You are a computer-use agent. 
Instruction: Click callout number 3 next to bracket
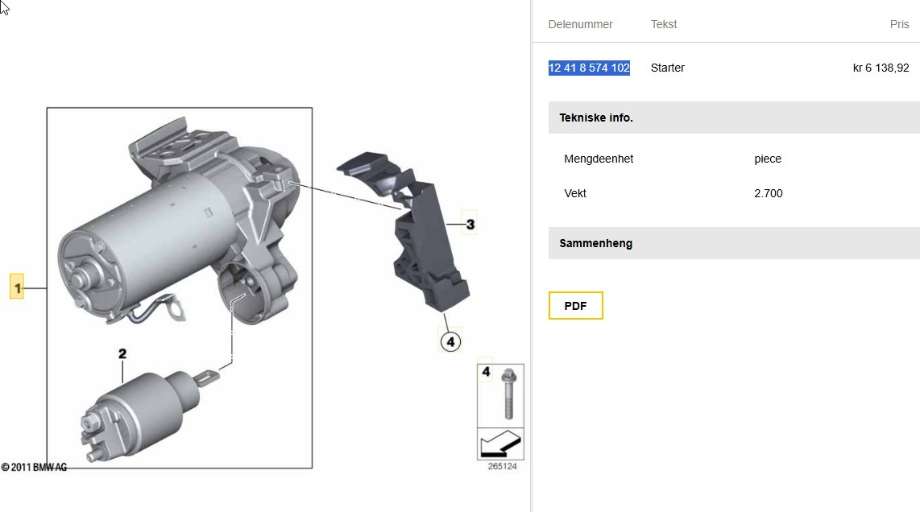coord(470,224)
